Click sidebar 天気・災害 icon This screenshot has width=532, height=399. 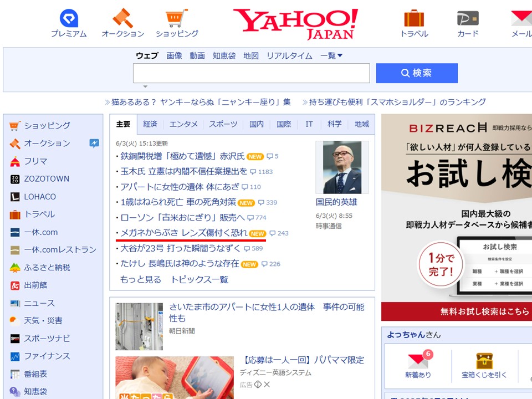click(x=15, y=321)
